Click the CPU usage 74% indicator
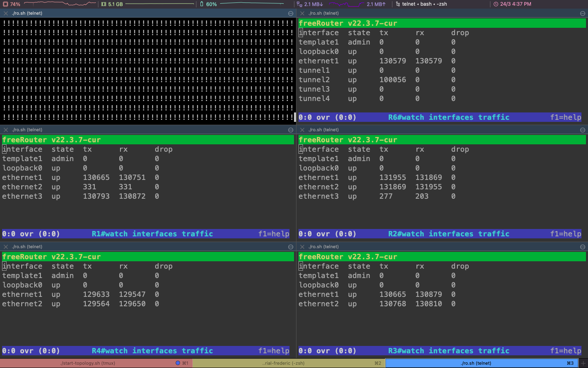This screenshot has width=588, height=368. 12,4
